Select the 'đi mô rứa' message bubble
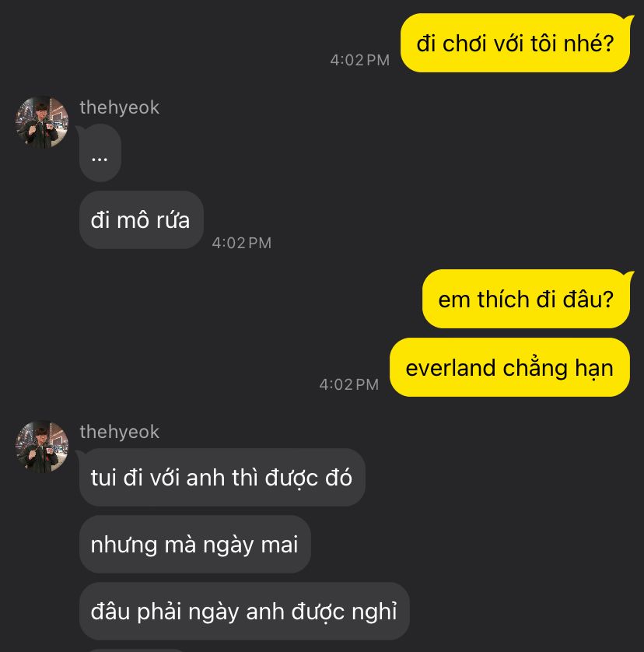This screenshot has height=652, width=644. click(x=141, y=220)
